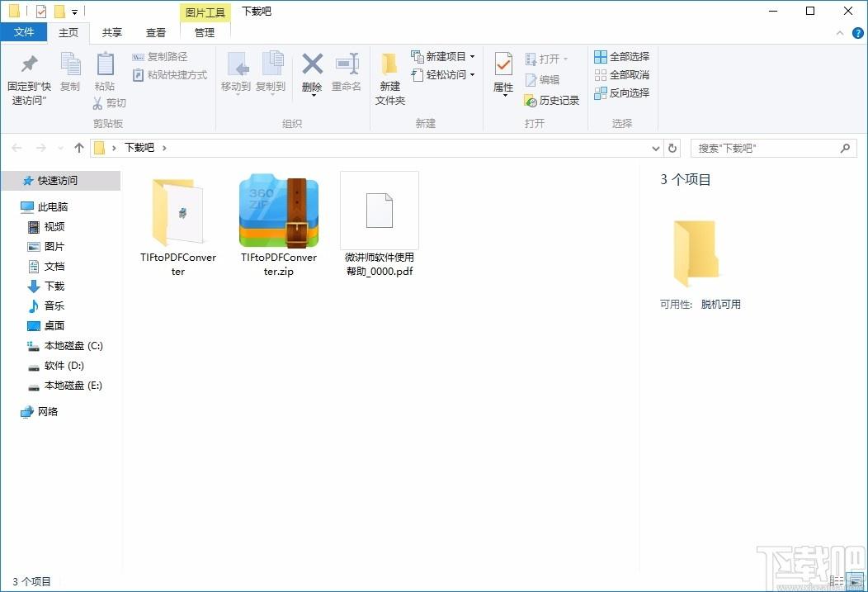
Task: Open the Properties checkmark icon
Action: click(x=503, y=64)
